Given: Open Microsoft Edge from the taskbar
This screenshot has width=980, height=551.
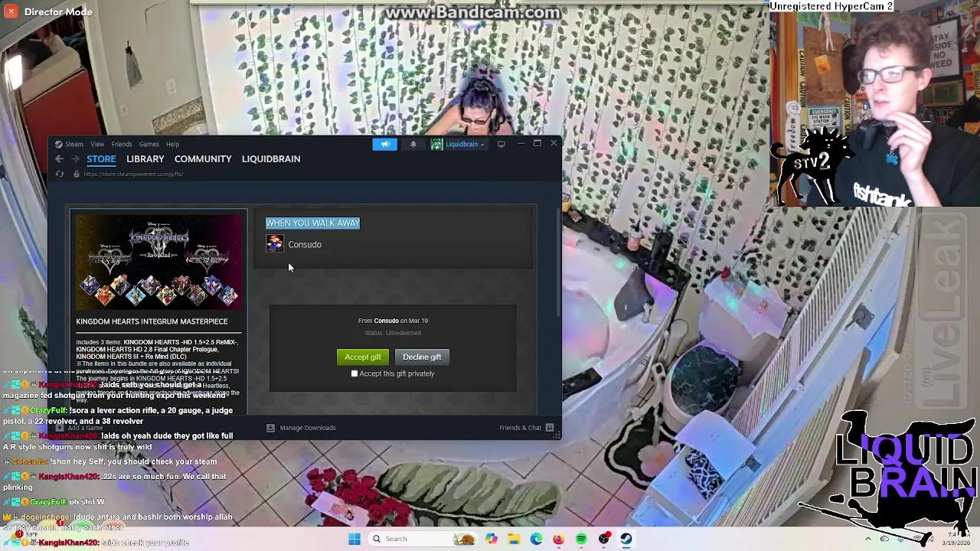Looking at the screenshot, I should tap(536, 539).
